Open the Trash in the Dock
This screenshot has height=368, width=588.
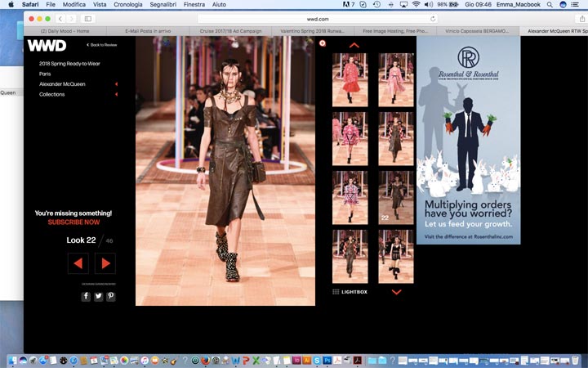click(x=575, y=361)
